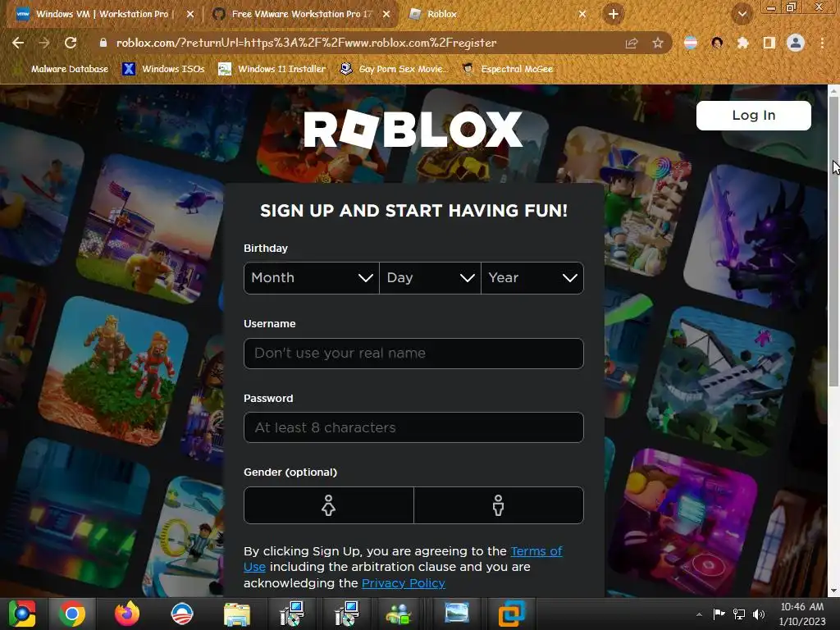Screen dimensions: 840x630
Task: Click the browser forward arrow
Action: 44,43
